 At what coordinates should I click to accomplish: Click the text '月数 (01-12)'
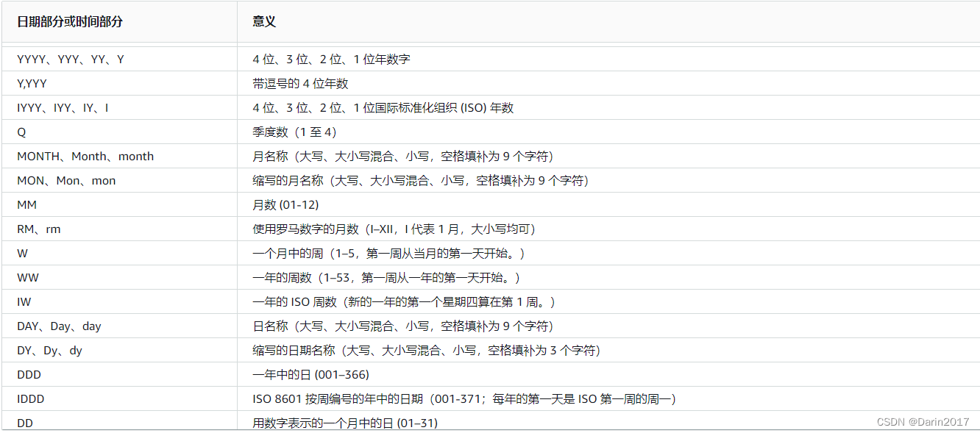pyautogui.click(x=285, y=205)
